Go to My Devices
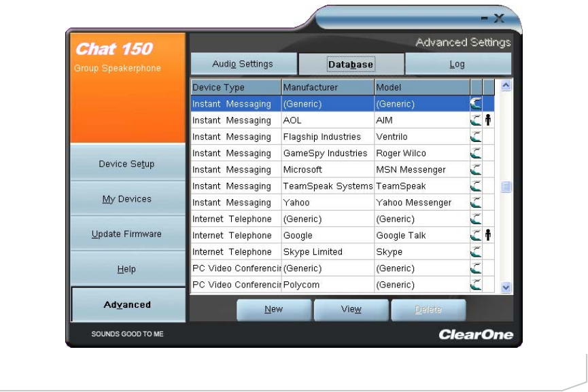Screen dimensions: 588x392 click(x=127, y=198)
